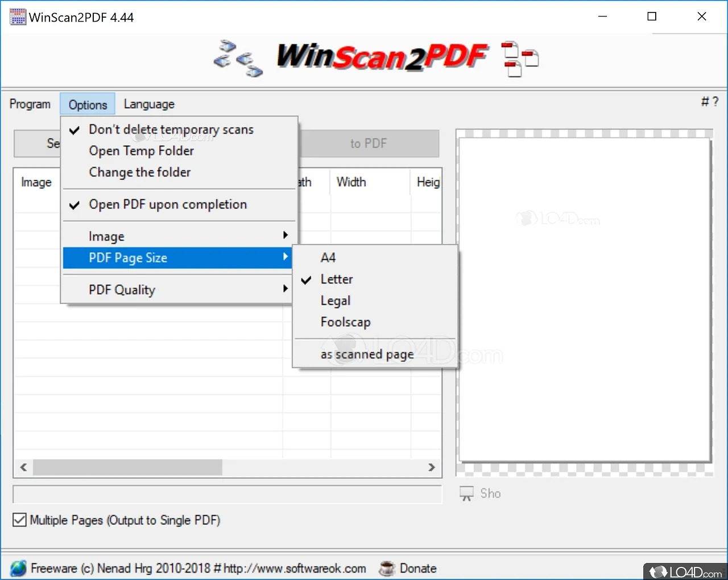
Task: Toggle Multiple Pages output checkbox
Action: (19, 520)
